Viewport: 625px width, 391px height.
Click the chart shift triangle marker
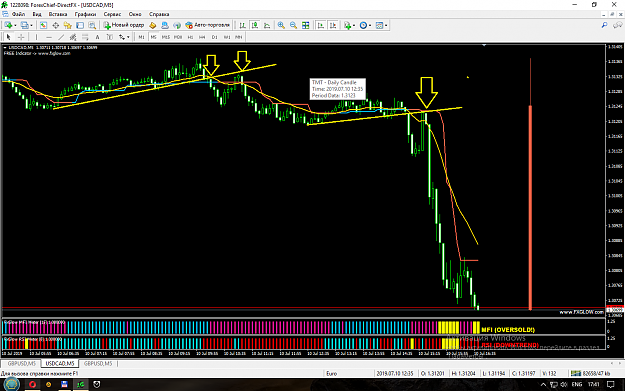click(x=484, y=45)
